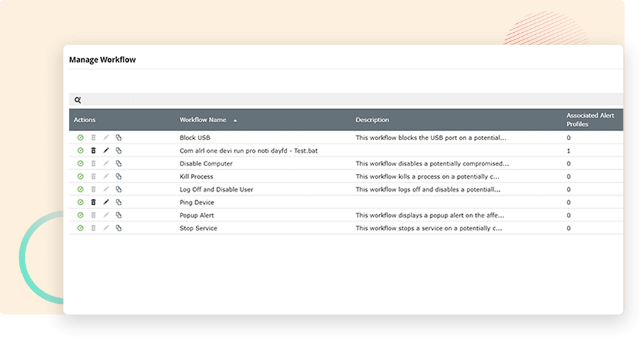Click description 'This workflow kills a process...'

pyautogui.click(x=428, y=176)
